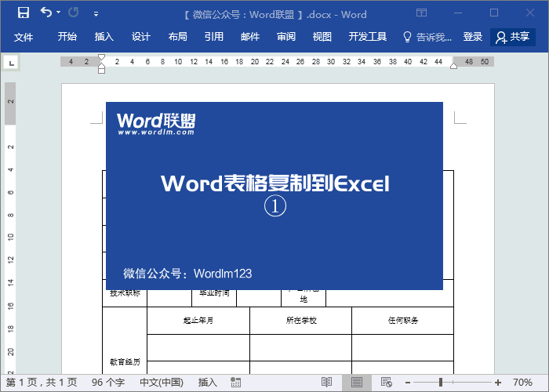Switch to the 布局 tab

coord(177,37)
